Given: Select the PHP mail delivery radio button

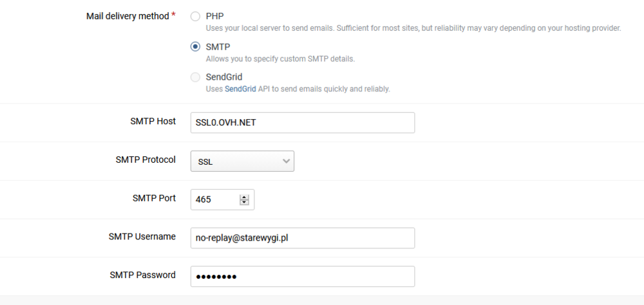Looking at the screenshot, I should tap(195, 16).
